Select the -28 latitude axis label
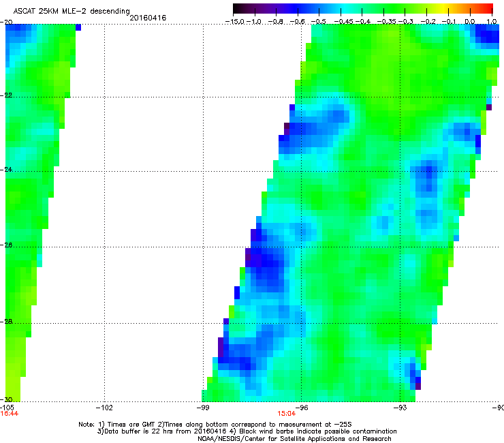This screenshot has width=504, height=443. (x=6, y=321)
